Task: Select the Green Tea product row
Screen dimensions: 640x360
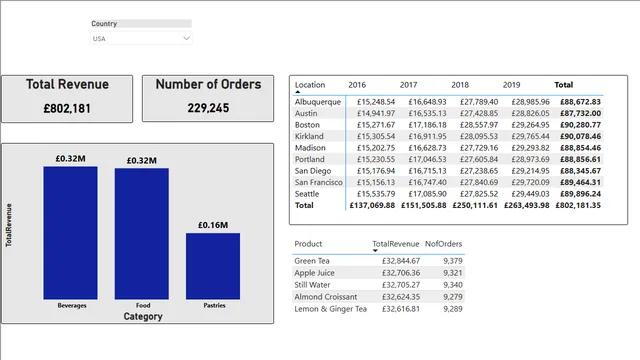Action: [x=378, y=261]
